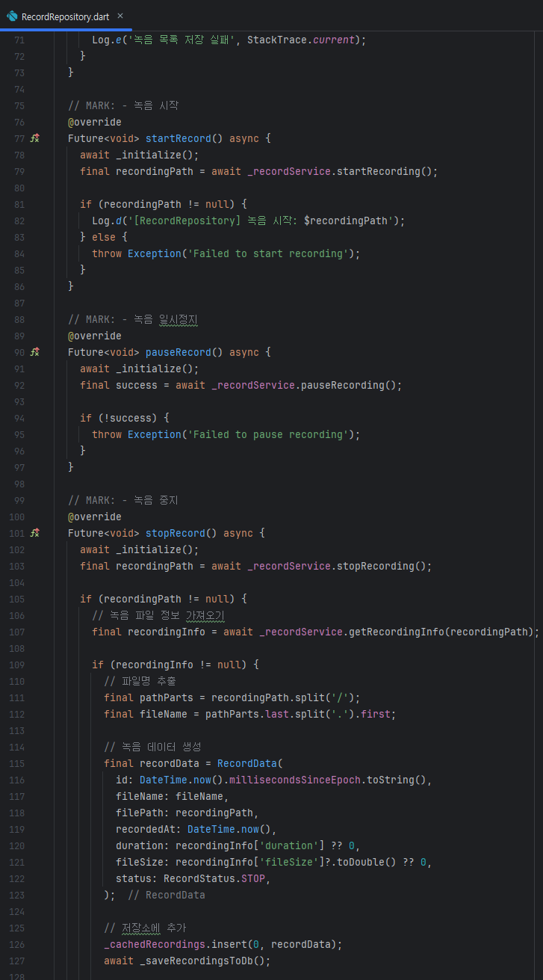Image resolution: width=543 pixels, height=980 pixels.
Task: Click the @override annotation on line 89
Action: pyautogui.click(x=95, y=336)
